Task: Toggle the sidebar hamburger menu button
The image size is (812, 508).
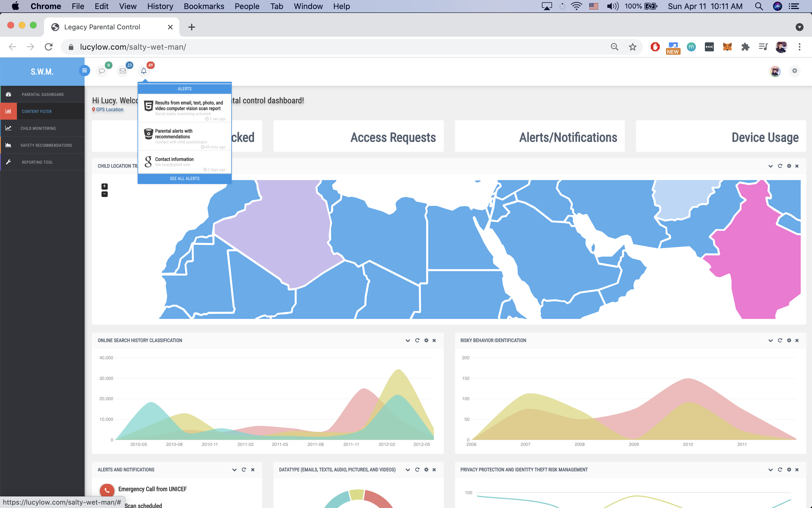Action: (85, 71)
